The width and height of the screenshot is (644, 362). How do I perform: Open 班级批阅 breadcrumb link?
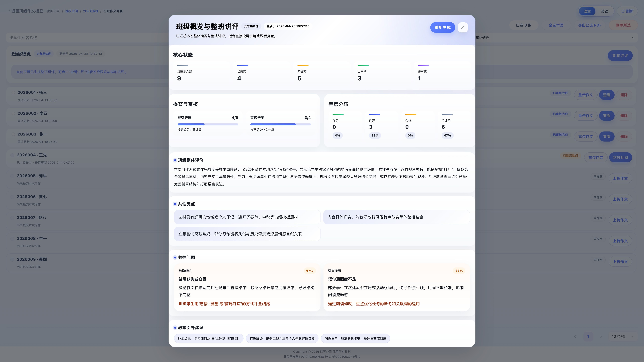point(71,11)
